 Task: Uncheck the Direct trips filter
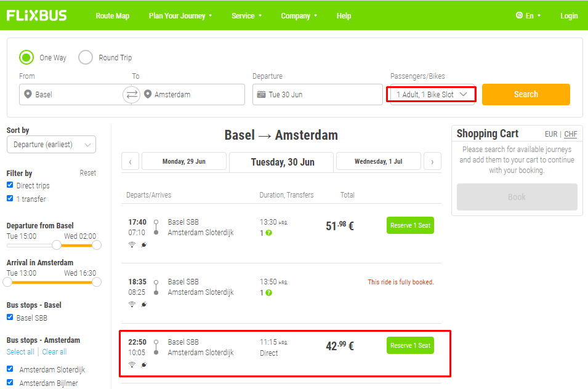pos(10,185)
